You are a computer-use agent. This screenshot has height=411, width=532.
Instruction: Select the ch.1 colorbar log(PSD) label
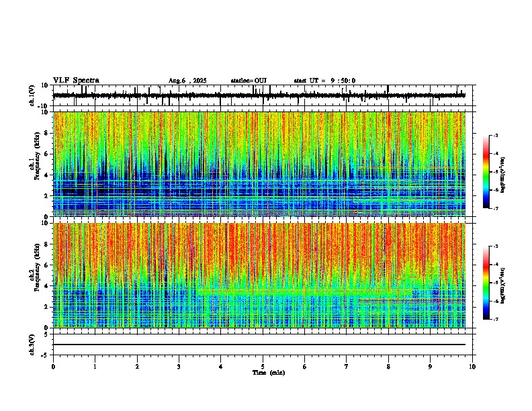tap(503, 175)
